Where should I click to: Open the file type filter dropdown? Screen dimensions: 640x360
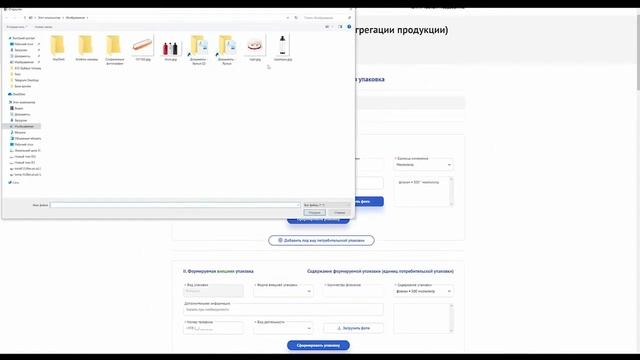pos(327,205)
